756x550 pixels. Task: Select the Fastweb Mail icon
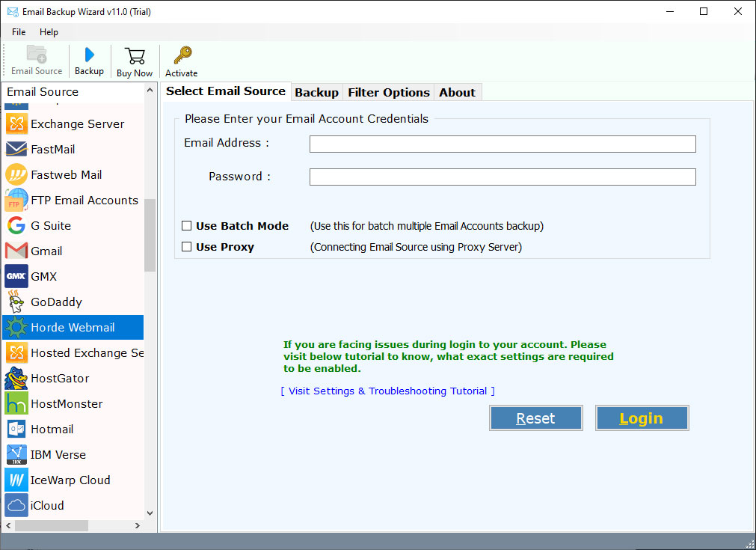click(x=16, y=174)
